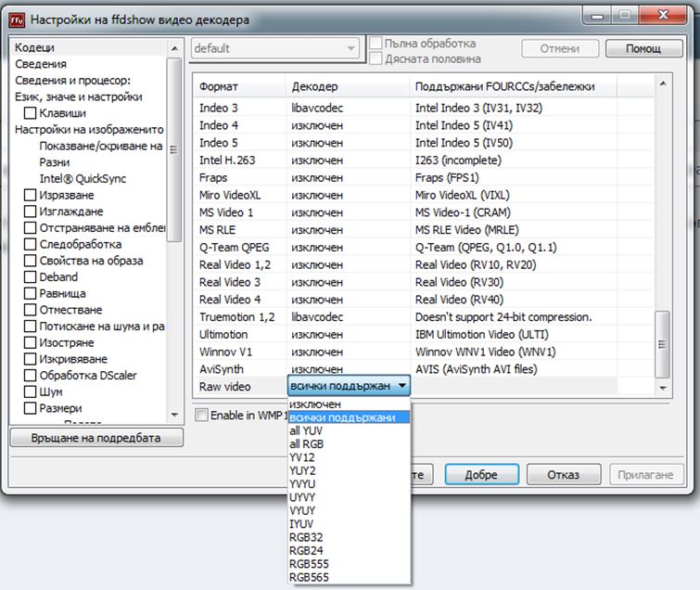Pick RGB32 from the dropdown

(349, 537)
